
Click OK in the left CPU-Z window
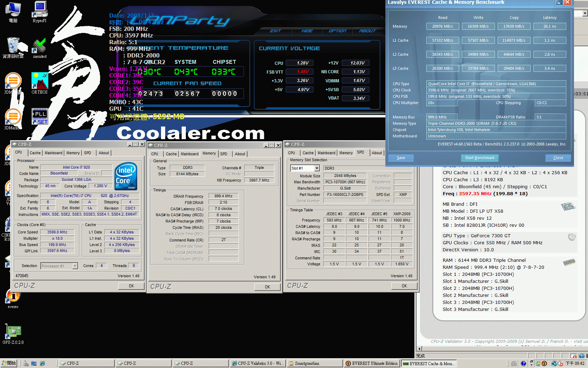tap(131, 286)
